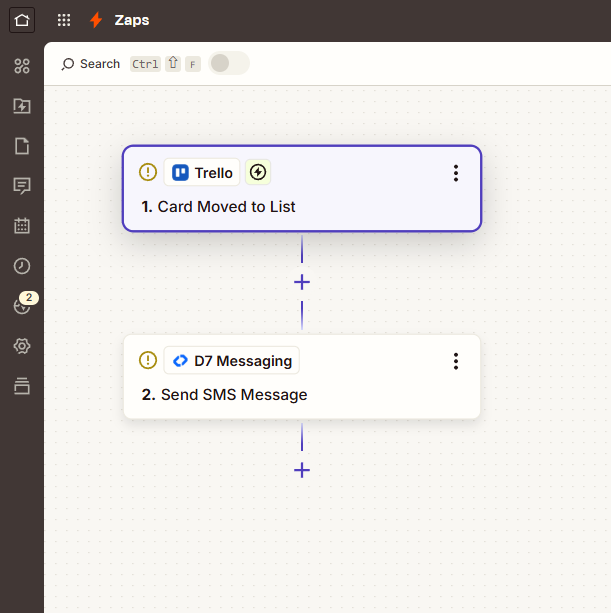Click the Search field in toolbar
Image resolution: width=611 pixels, height=613 pixels.
(91, 64)
